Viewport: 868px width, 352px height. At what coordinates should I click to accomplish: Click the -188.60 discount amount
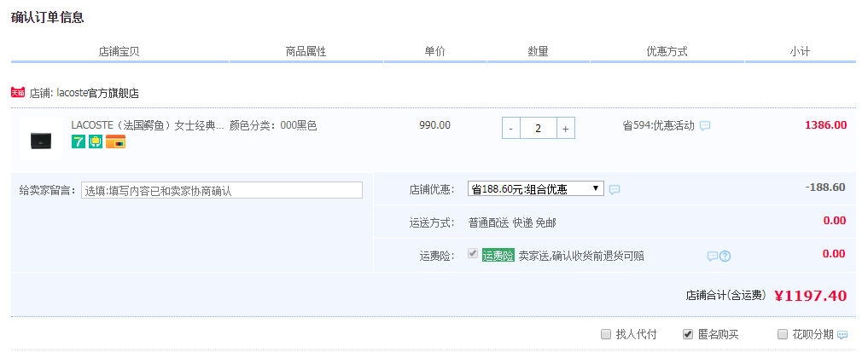pos(825,188)
